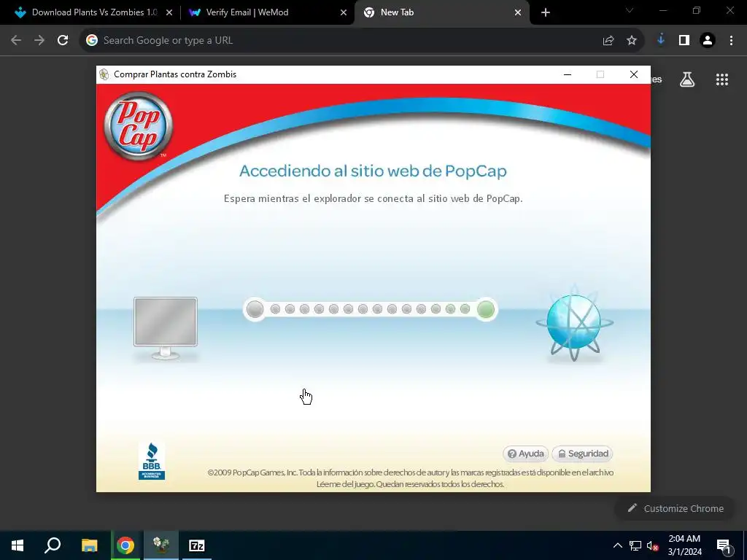The width and height of the screenshot is (747, 560).
Task: Click the Ayuda help button
Action: 525,454
